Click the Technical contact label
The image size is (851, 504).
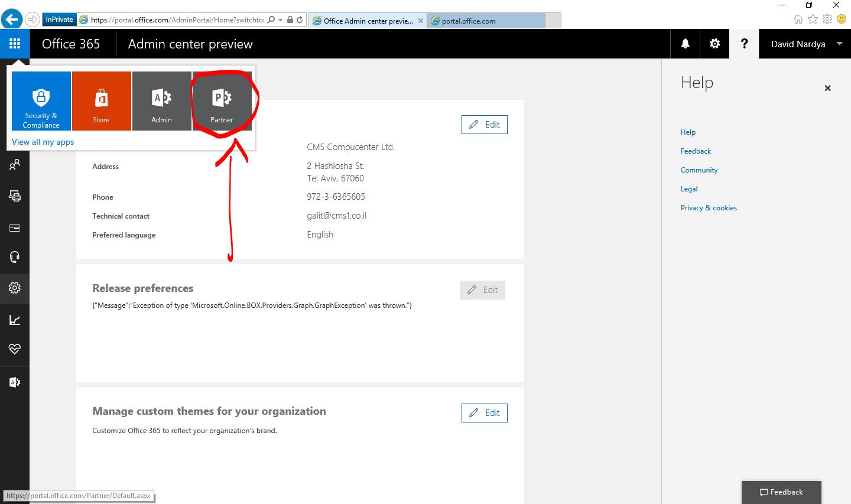tap(121, 216)
